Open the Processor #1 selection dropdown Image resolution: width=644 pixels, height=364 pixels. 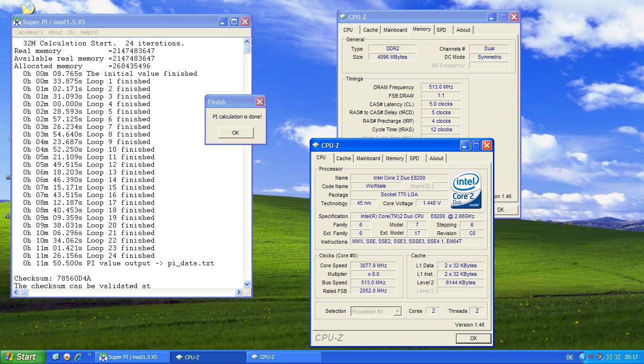397,311
